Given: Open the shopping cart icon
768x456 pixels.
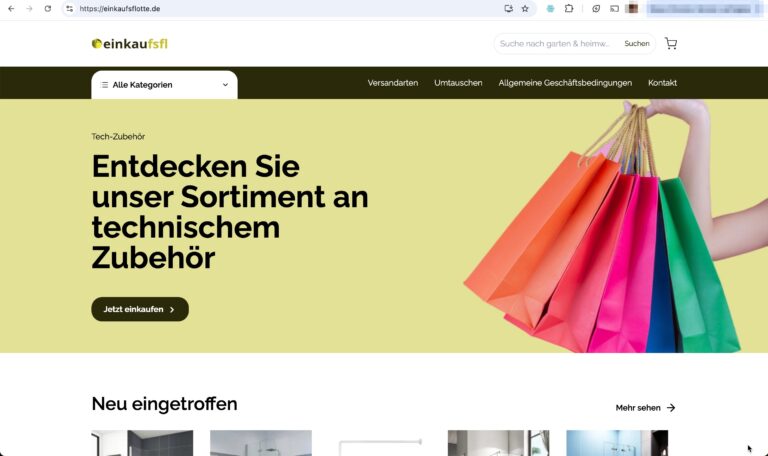Looking at the screenshot, I should 671,44.
